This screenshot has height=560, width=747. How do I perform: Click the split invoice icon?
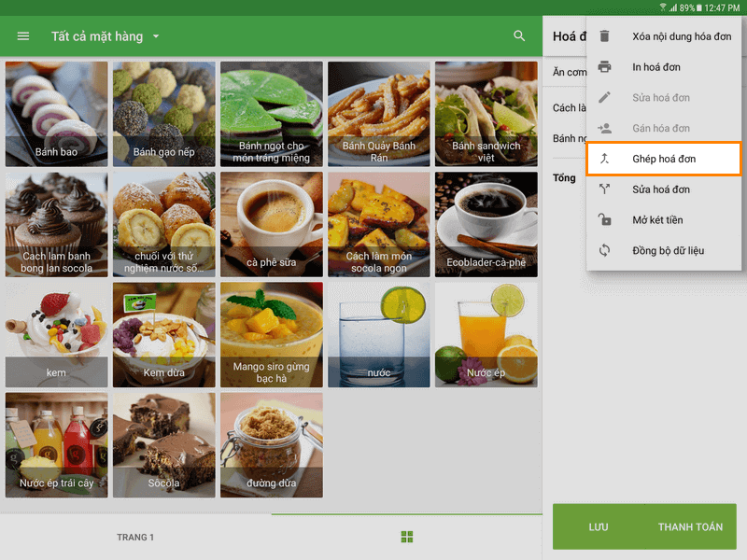(x=605, y=189)
